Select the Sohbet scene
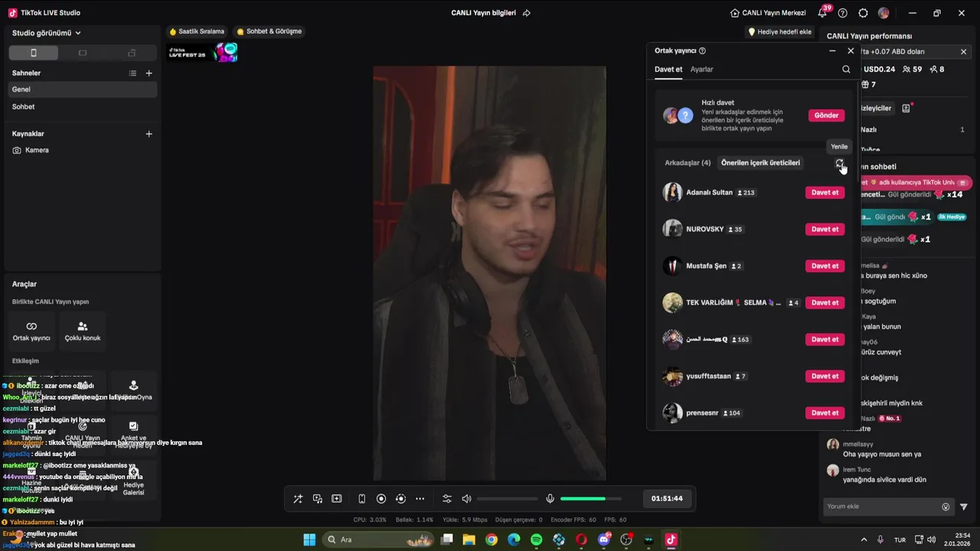The image size is (980, 551). coord(83,106)
